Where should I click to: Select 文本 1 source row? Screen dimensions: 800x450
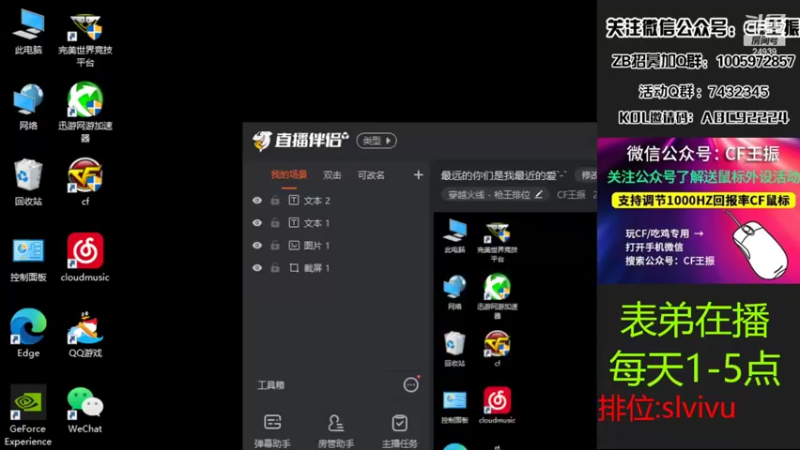337,223
